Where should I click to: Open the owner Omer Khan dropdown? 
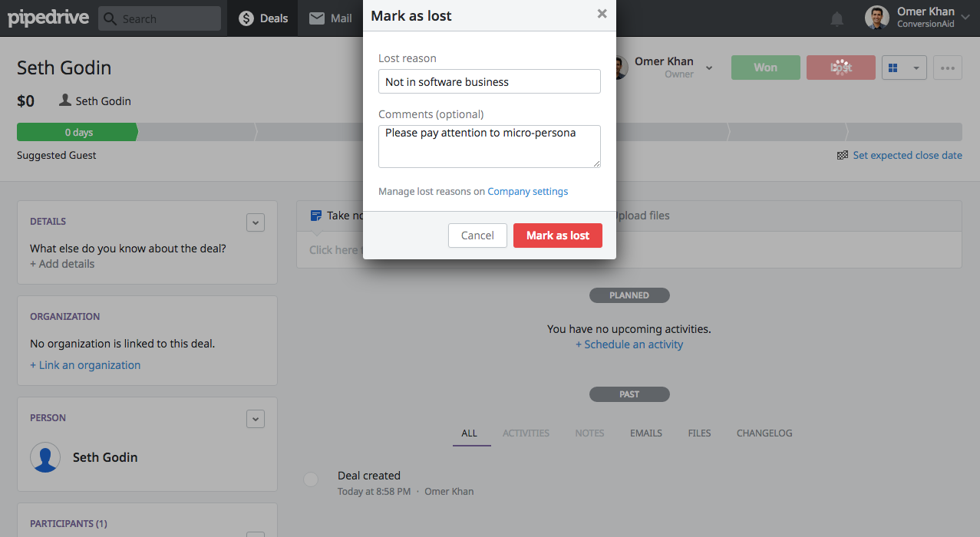pyautogui.click(x=709, y=68)
